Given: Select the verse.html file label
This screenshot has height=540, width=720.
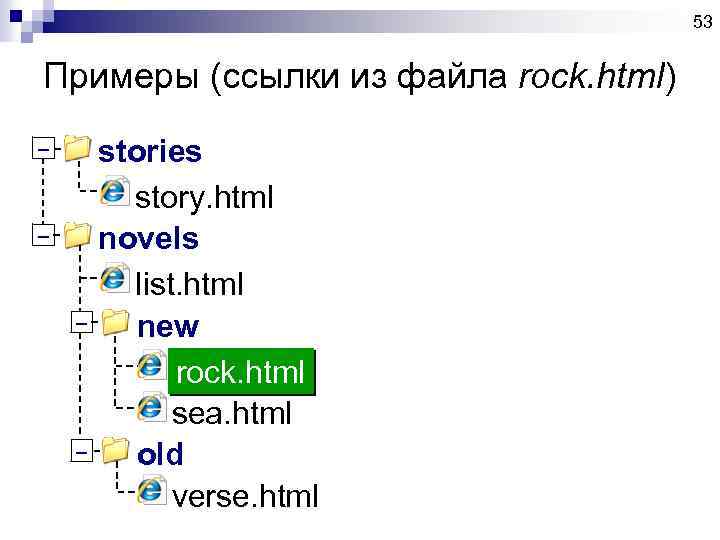Looking at the screenshot, I should [x=245, y=495].
